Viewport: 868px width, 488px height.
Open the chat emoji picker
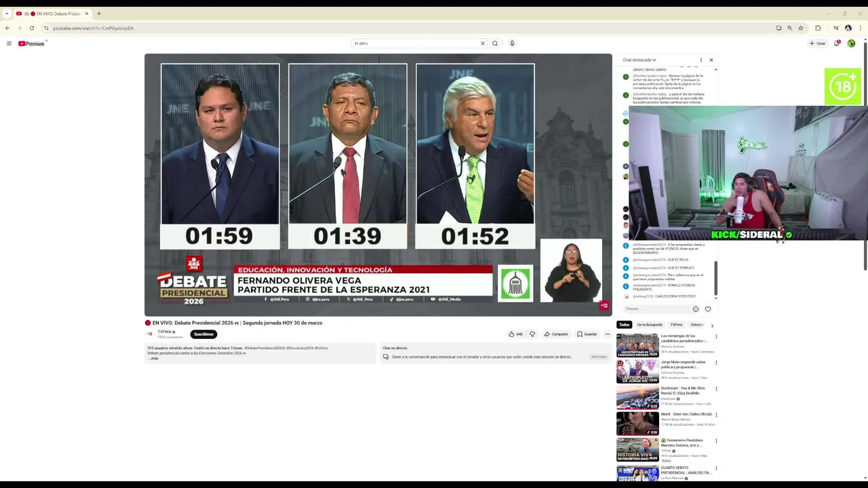(x=696, y=309)
